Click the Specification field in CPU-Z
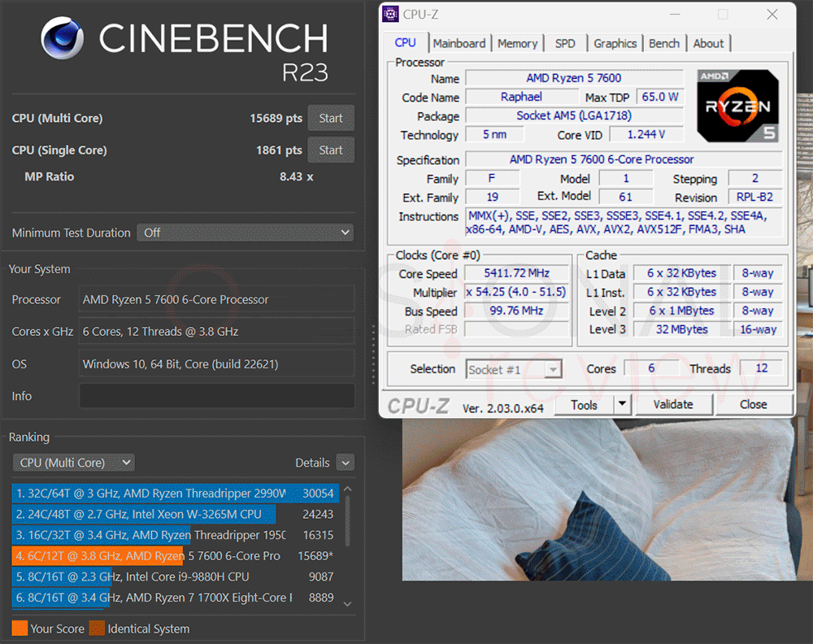Viewport: 813px width, 644px height. (624, 159)
